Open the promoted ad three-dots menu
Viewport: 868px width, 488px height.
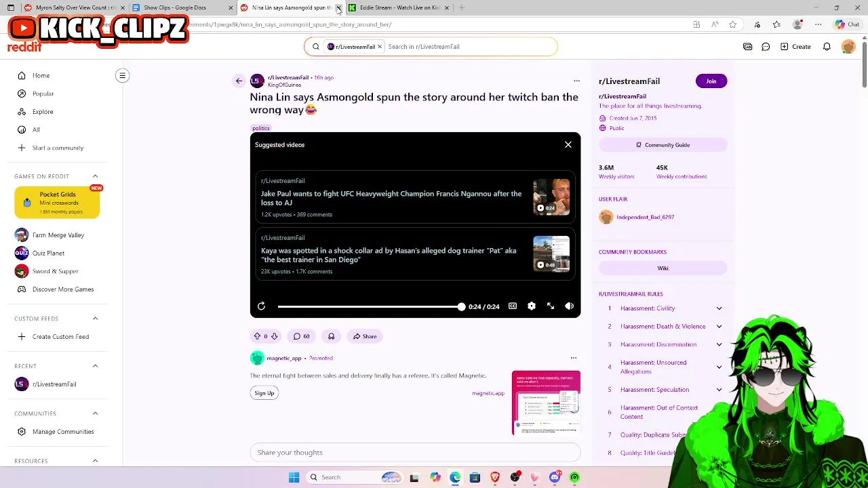[x=574, y=358]
